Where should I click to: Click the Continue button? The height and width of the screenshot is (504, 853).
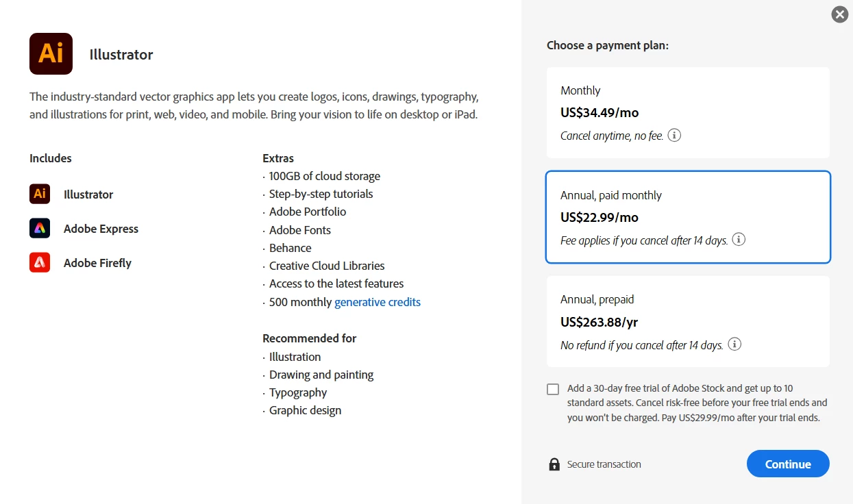(x=788, y=464)
